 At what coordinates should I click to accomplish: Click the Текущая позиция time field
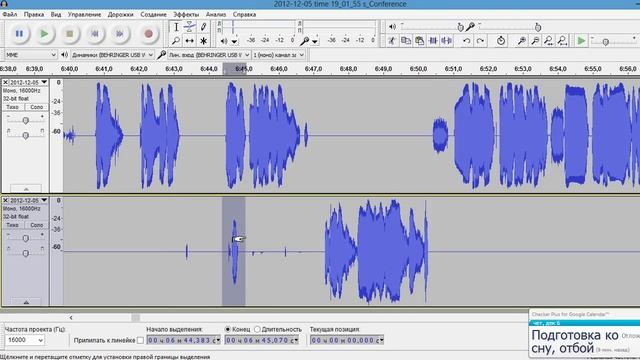coord(347,340)
